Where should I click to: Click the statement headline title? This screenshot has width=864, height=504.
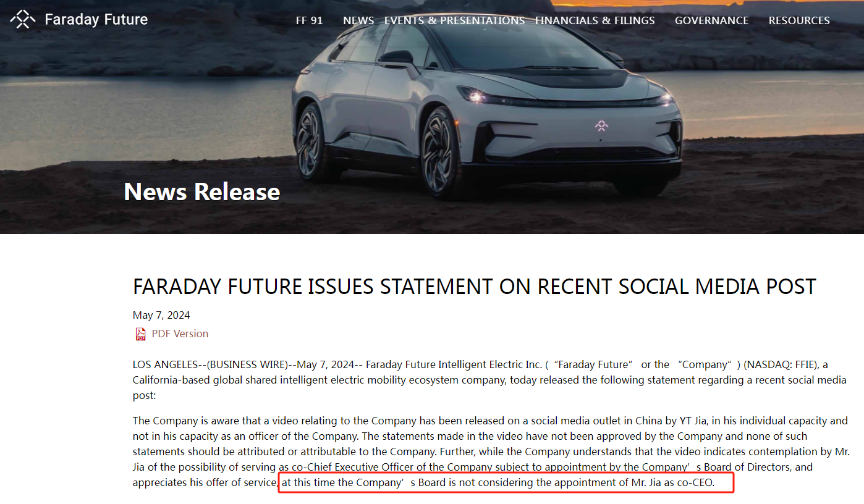pyautogui.click(x=474, y=287)
